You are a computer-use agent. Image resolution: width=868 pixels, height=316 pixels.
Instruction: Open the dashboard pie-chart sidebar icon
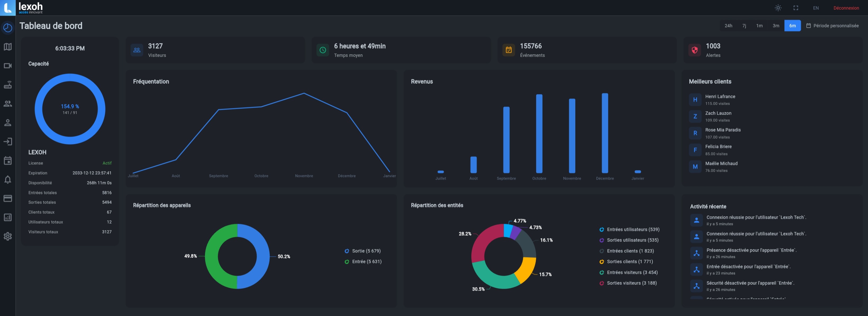point(8,28)
